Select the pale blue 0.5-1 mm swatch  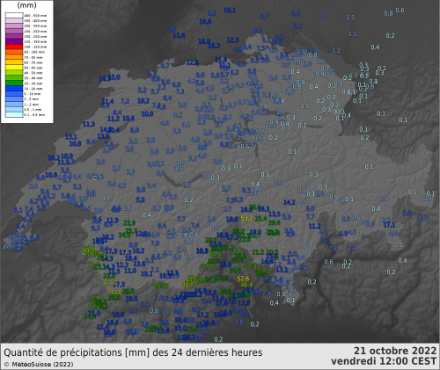pos(14,109)
